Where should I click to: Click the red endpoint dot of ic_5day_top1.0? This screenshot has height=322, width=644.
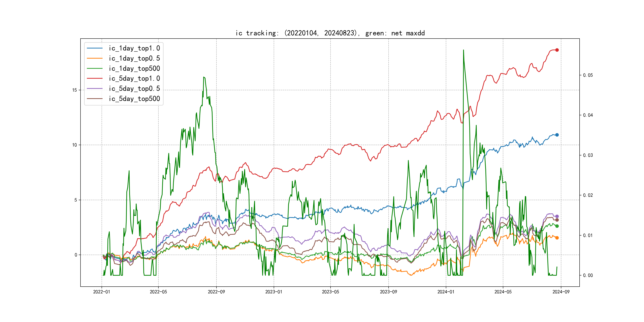click(557, 50)
